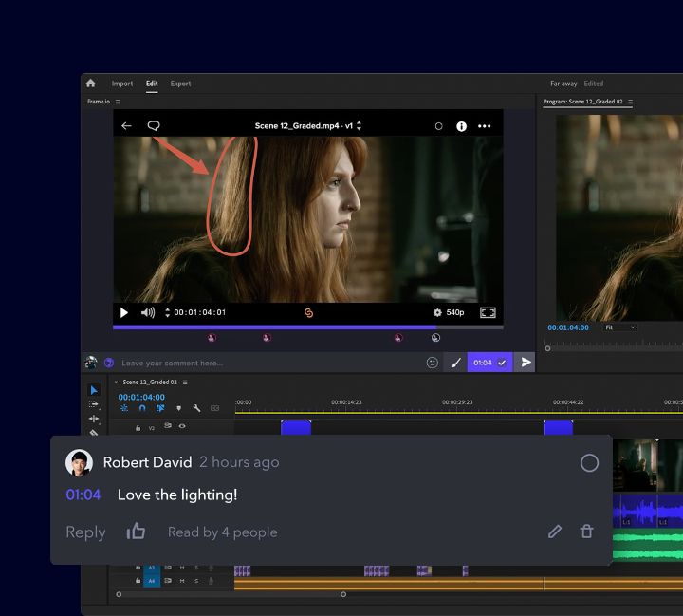683x616 pixels.
Task: Go to the Home screen icon
Action: pos(91,84)
